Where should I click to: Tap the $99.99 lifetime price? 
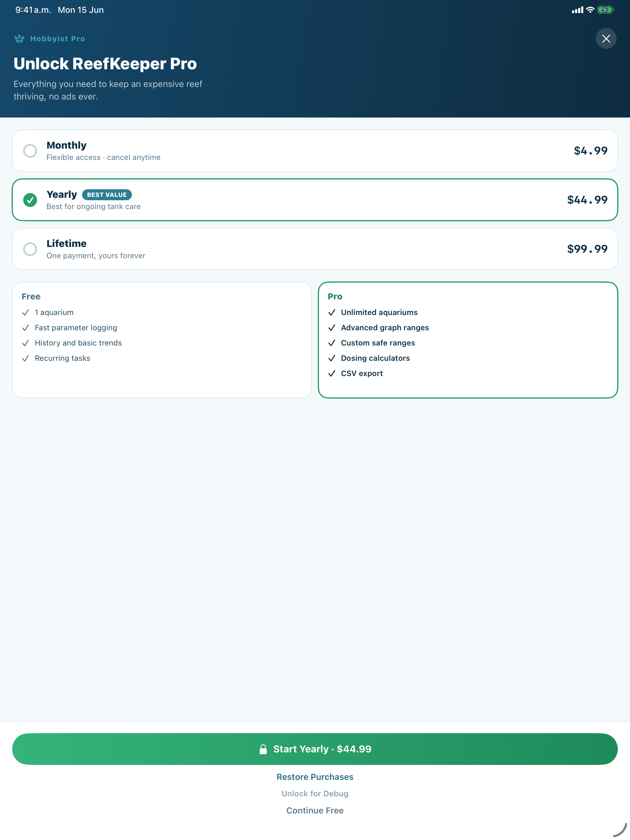(x=587, y=249)
